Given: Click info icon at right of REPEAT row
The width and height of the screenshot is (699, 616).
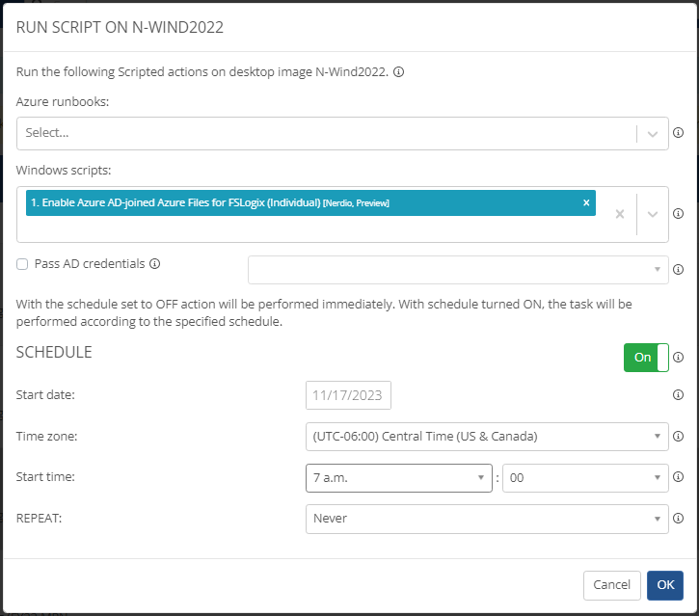Looking at the screenshot, I should 678,519.
